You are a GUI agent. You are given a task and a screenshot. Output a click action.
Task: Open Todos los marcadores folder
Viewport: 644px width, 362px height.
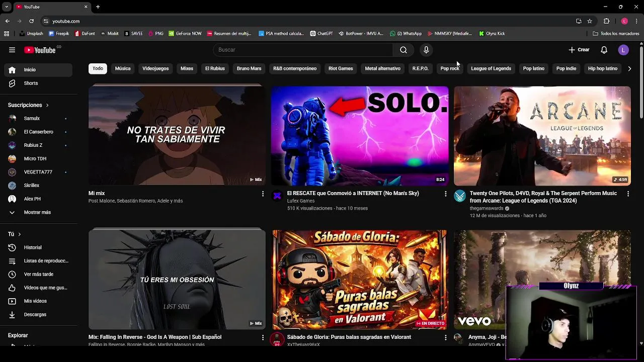pyautogui.click(x=616, y=34)
